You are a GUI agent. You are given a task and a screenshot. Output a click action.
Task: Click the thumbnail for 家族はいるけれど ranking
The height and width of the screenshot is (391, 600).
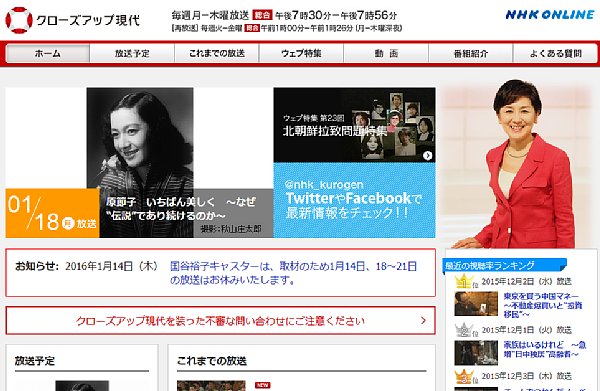[x=476, y=352]
